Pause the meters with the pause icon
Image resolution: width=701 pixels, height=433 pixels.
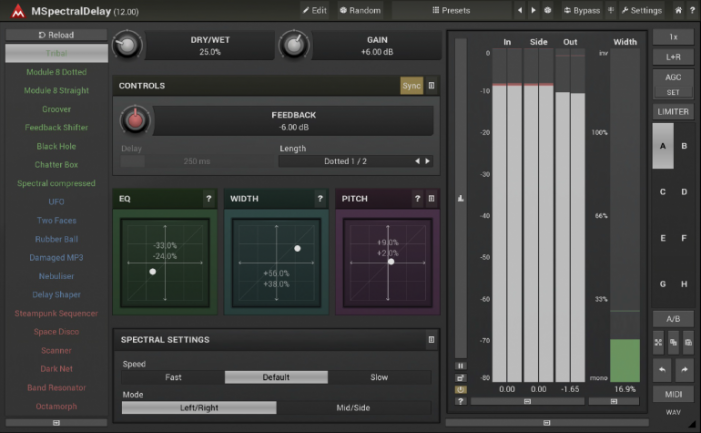pyautogui.click(x=460, y=366)
